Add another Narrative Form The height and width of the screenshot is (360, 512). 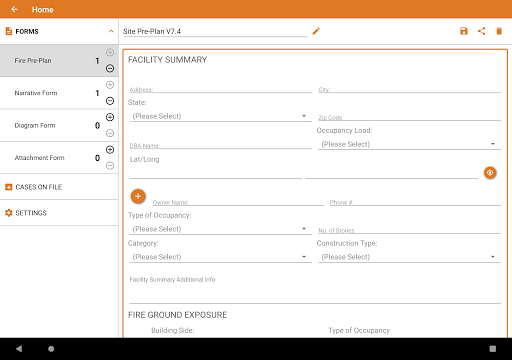[110, 85]
